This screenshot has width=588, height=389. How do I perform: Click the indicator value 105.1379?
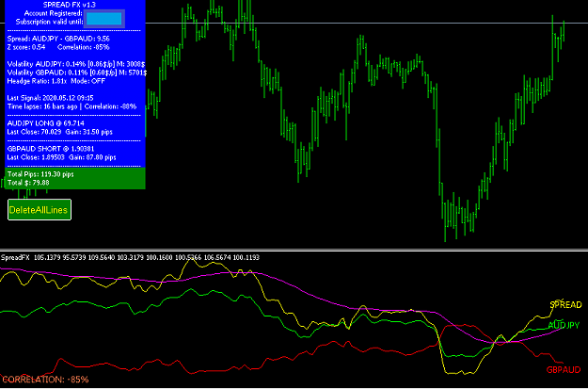(47, 257)
